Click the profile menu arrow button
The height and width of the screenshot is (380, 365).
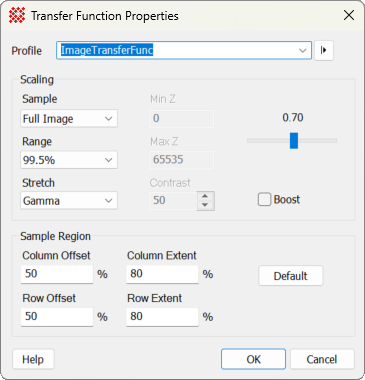click(x=324, y=50)
